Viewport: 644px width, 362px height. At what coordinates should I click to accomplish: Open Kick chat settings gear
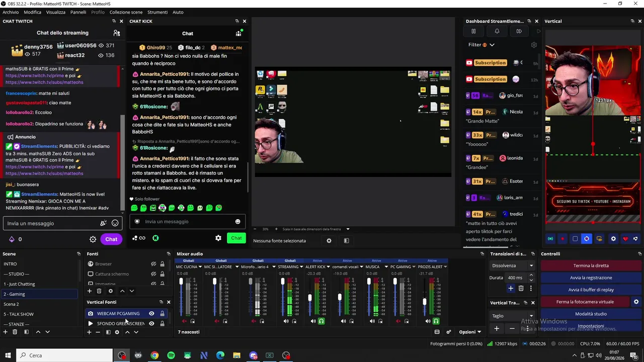point(218,238)
